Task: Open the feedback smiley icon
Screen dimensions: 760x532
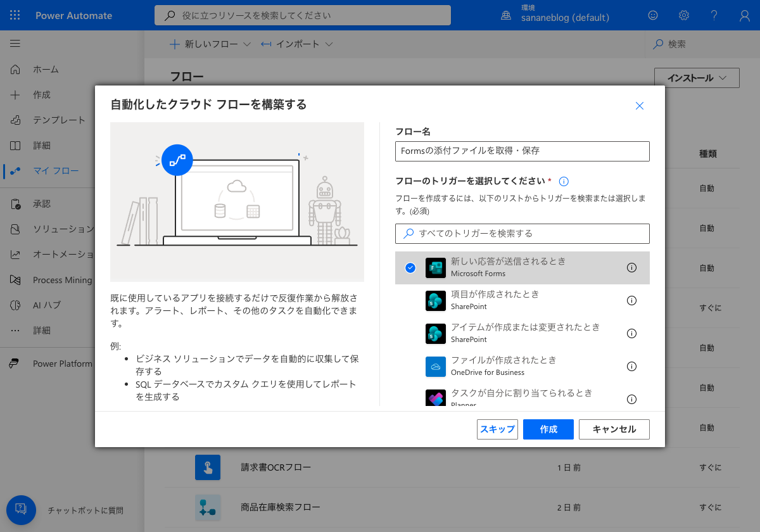Action: click(x=653, y=15)
